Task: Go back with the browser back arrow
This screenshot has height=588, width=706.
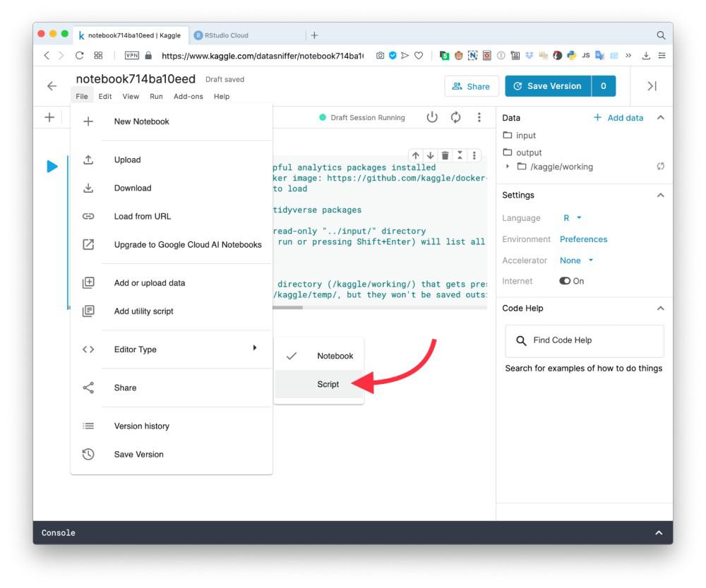Action: tap(47, 55)
